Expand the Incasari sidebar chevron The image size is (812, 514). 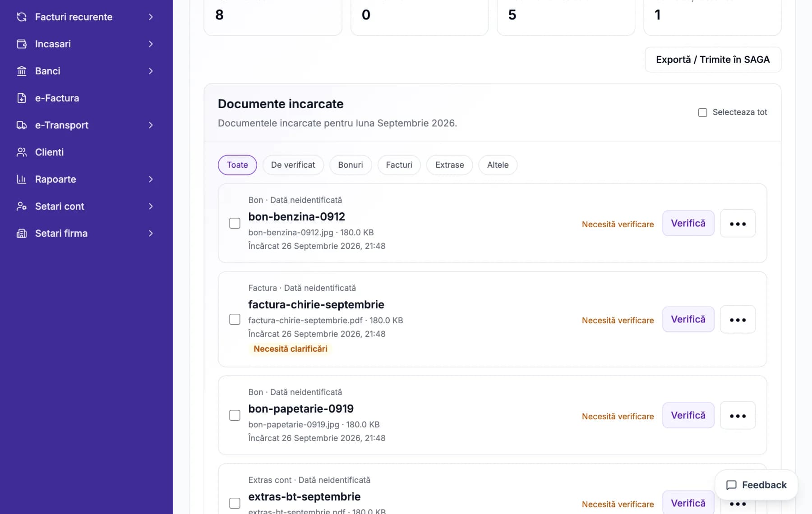151,44
